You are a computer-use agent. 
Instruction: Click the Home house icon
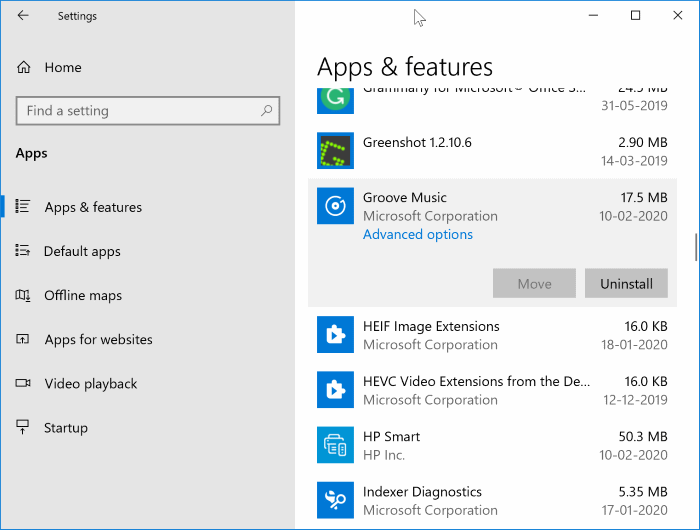pyautogui.click(x=24, y=67)
